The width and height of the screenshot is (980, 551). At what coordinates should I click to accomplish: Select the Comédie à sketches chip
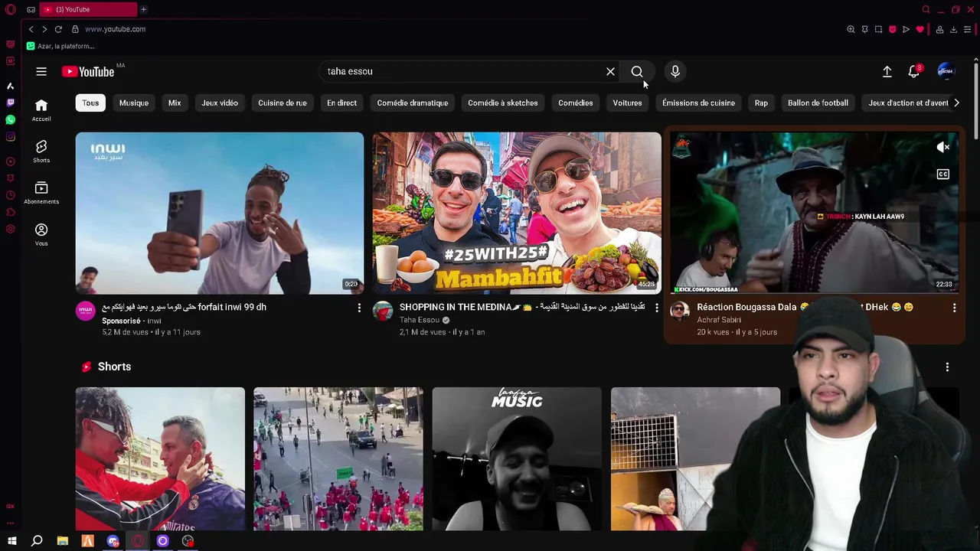point(503,103)
